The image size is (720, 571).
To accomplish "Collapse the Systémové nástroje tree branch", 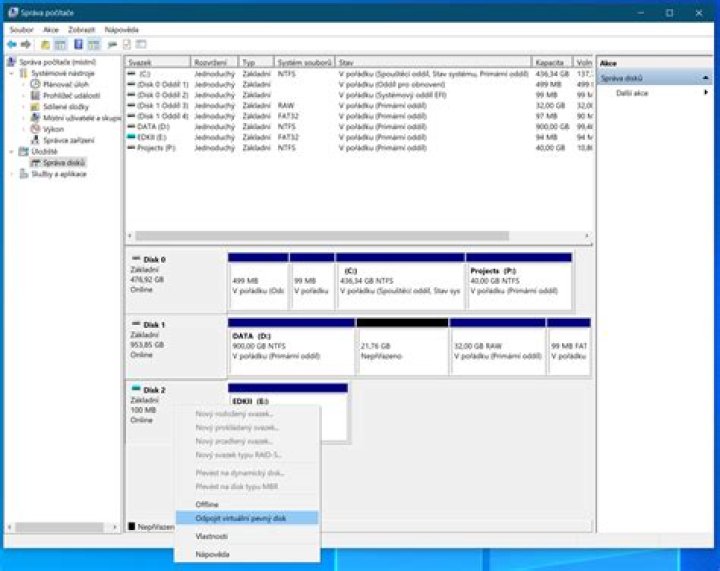I will click(x=12, y=73).
